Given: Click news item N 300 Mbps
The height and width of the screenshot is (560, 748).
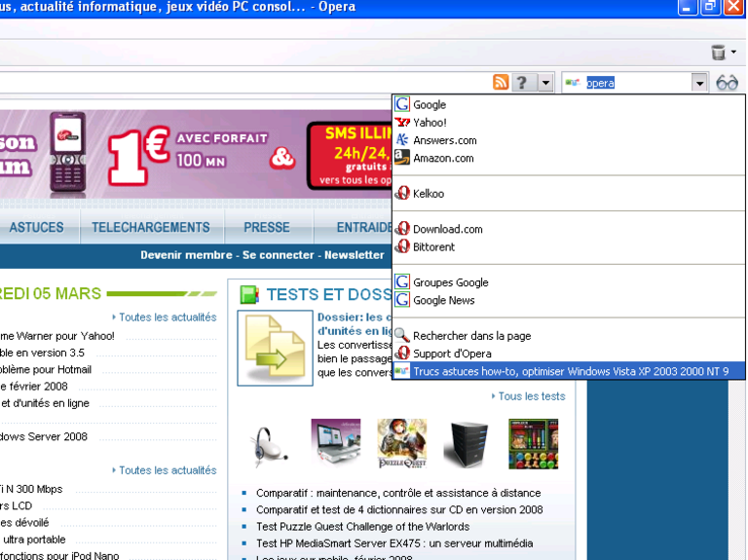Looking at the screenshot, I should (31, 489).
